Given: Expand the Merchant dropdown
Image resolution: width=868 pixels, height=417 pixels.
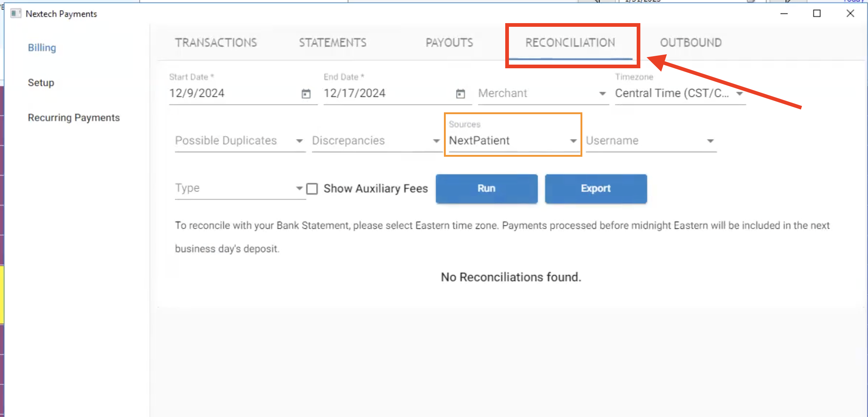Looking at the screenshot, I should 543,93.
